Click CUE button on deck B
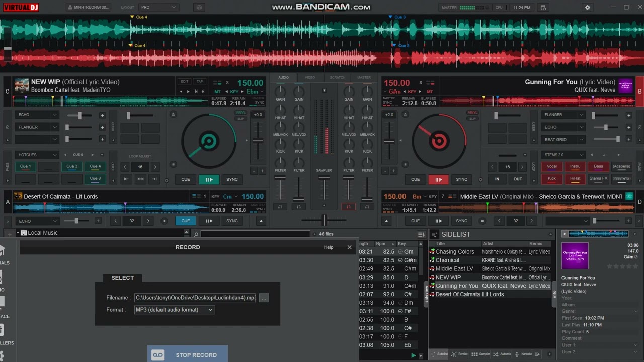Screen dimensions: 644x362 coord(415,179)
